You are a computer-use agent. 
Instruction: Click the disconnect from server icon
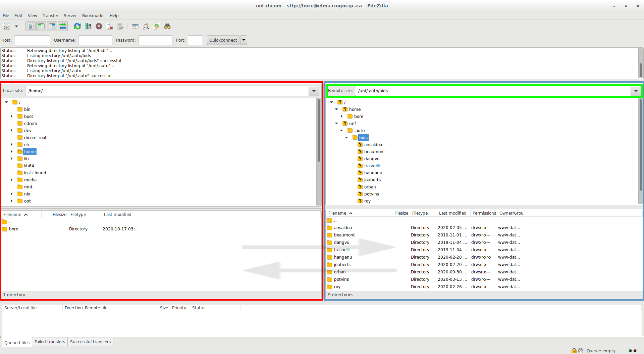click(x=110, y=26)
